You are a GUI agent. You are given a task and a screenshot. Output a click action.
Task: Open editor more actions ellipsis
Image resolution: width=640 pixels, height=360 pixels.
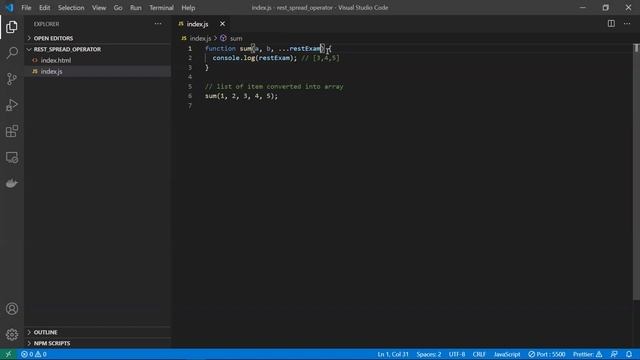[x=627, y=24]
